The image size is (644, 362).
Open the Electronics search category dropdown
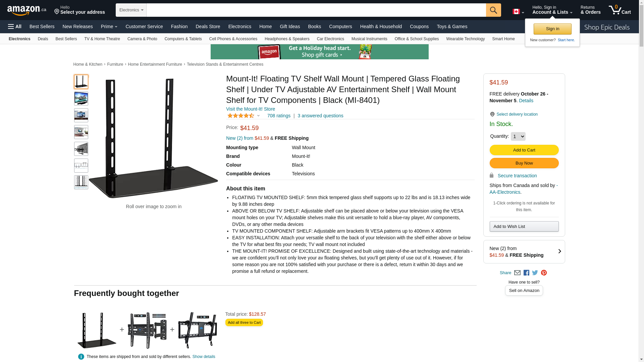pos(131,10)
